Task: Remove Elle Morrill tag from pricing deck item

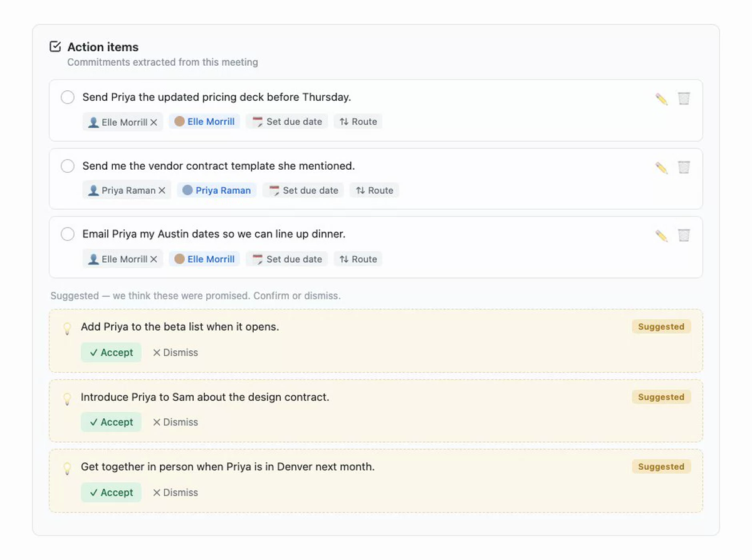Action: click(x=154, y=122)
